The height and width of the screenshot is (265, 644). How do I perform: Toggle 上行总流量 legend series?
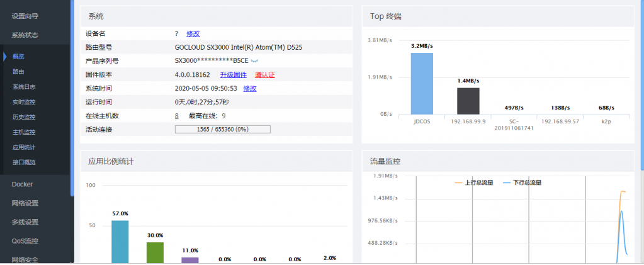474,183
